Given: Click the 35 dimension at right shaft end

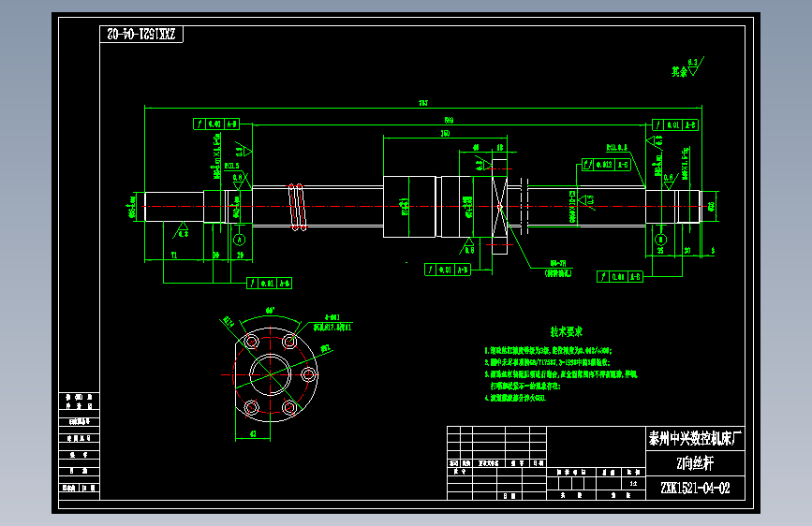Looking at the screenshot, I should (660, 251).
